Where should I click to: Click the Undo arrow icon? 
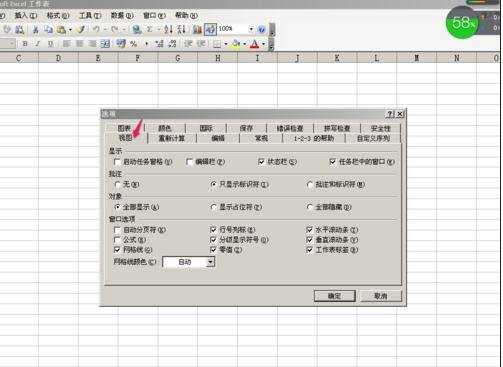click(x=96, y=29)
